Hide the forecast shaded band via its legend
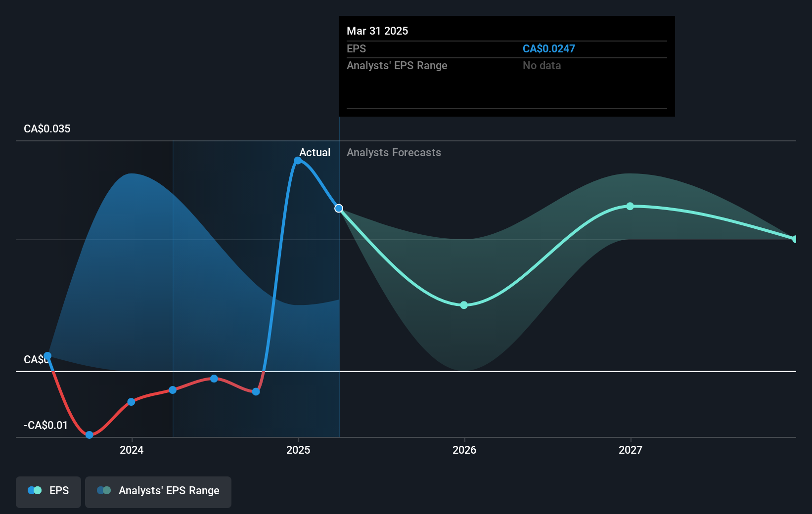 click(x=158, y=491)
